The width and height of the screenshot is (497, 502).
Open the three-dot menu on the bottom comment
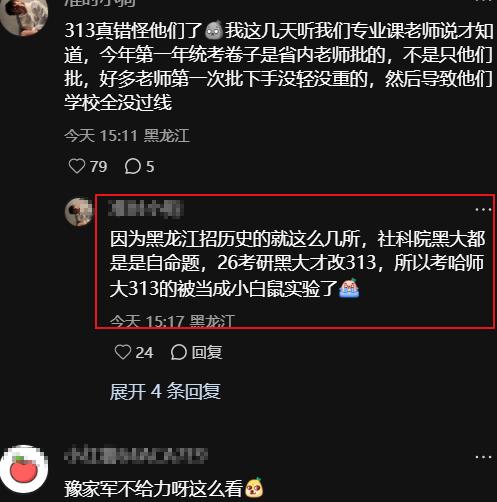(483, 457)
